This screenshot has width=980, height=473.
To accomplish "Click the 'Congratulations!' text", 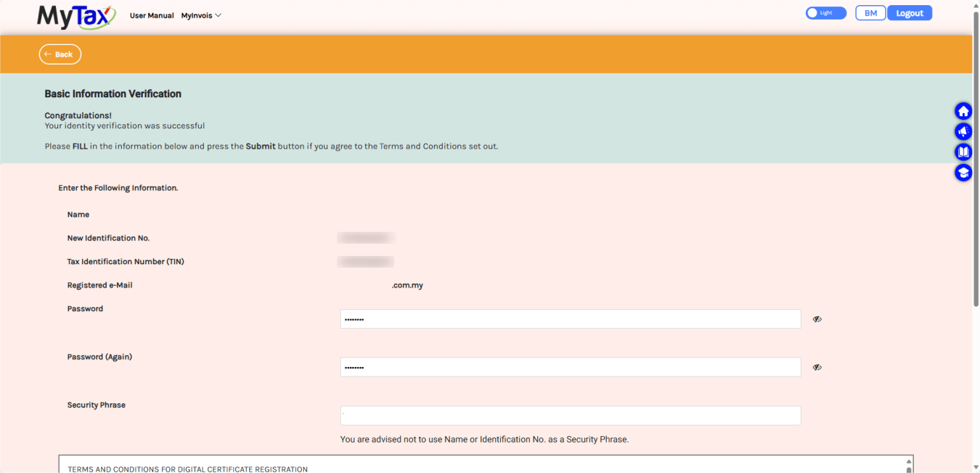I will click(78, 115).
